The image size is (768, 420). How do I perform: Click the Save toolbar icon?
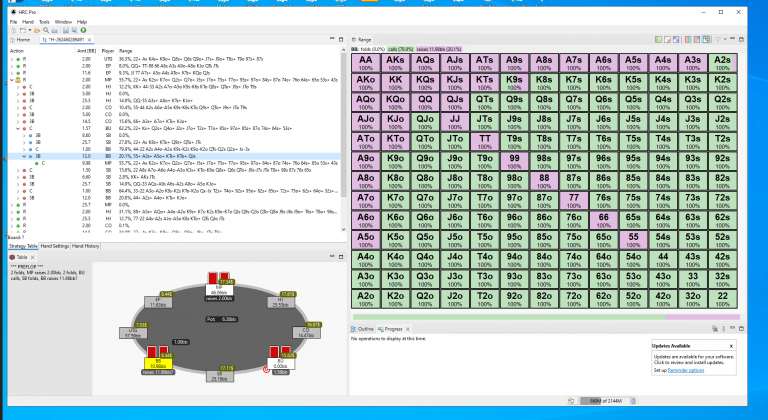pyautogui.click(x=66, y=30)
